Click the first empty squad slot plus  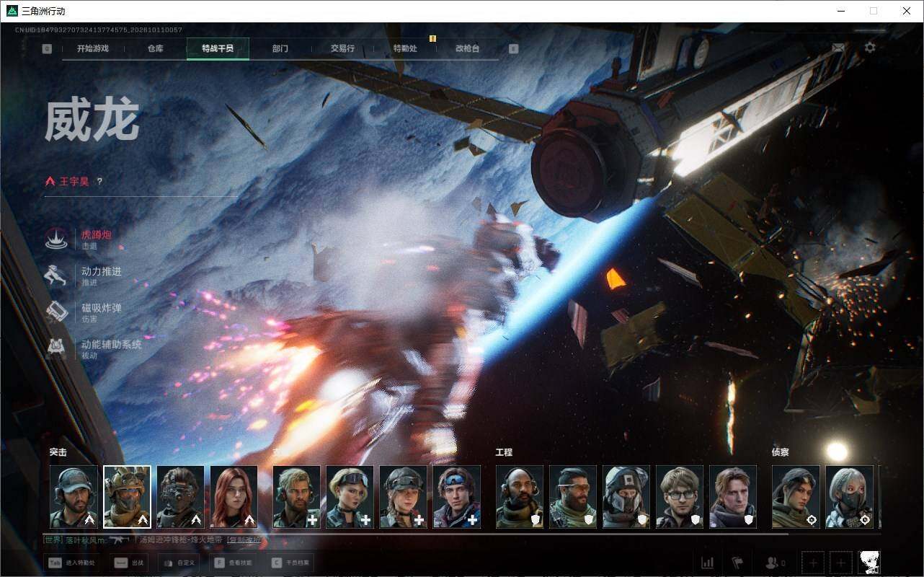coord(813,563)
